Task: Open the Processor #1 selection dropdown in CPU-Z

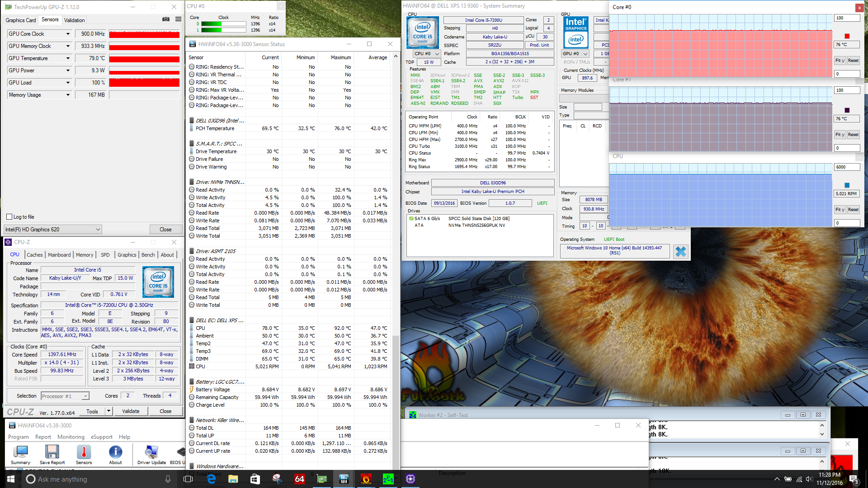Action: [x=85, y=396]
